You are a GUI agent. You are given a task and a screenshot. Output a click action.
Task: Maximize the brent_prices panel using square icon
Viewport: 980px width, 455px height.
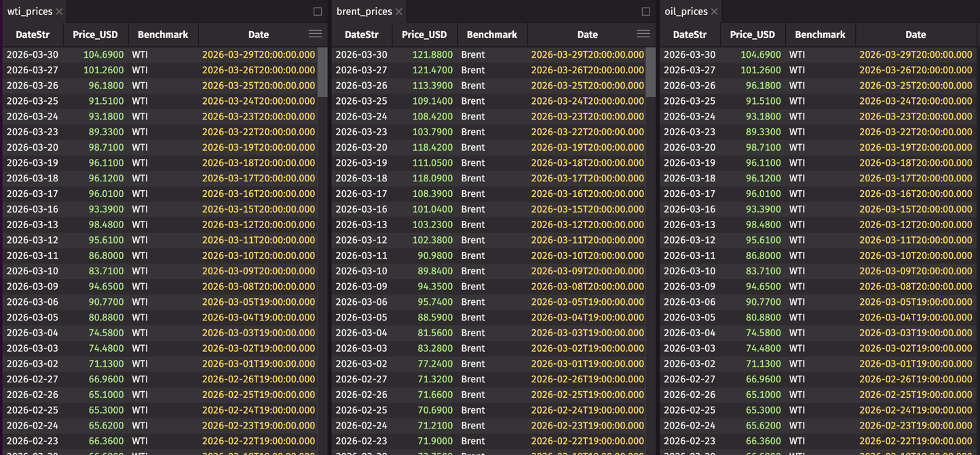(x=646, y=12)
